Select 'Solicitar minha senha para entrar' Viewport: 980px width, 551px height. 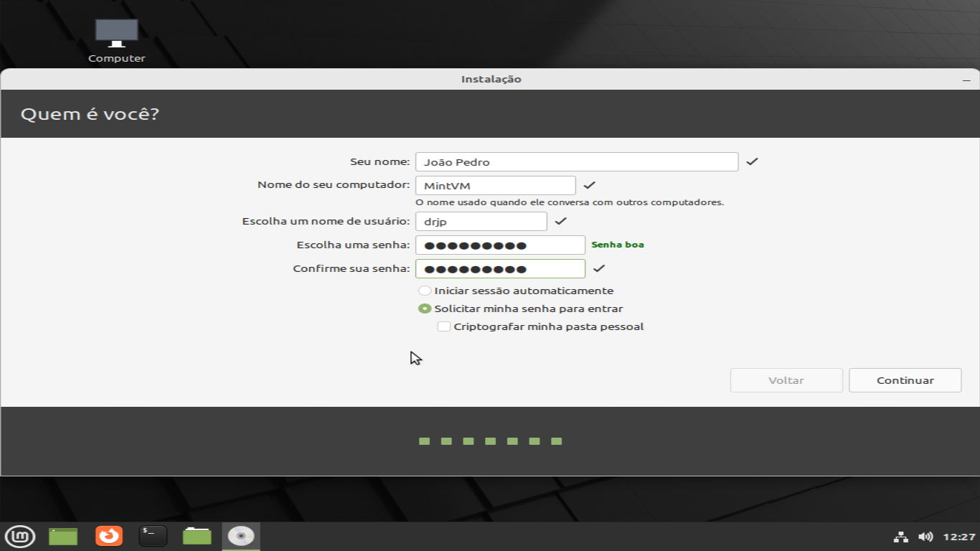(x=425, y=309)
